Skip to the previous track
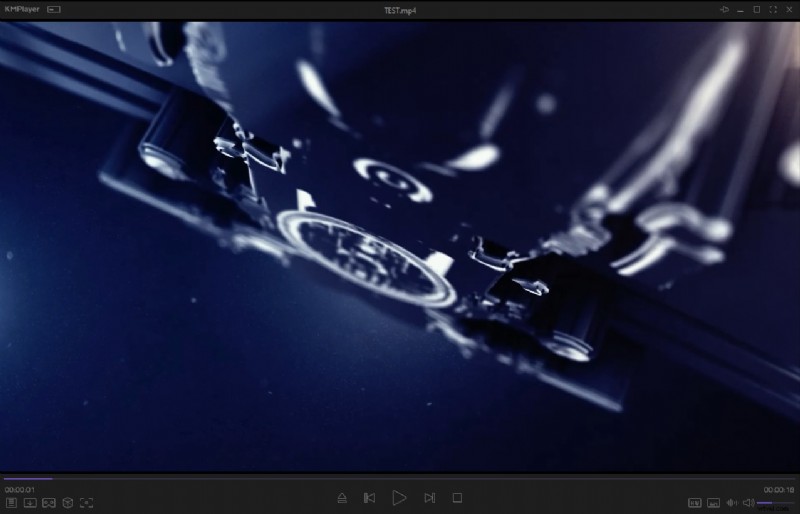Screen dimensions: 800x514 pos(369,497)
